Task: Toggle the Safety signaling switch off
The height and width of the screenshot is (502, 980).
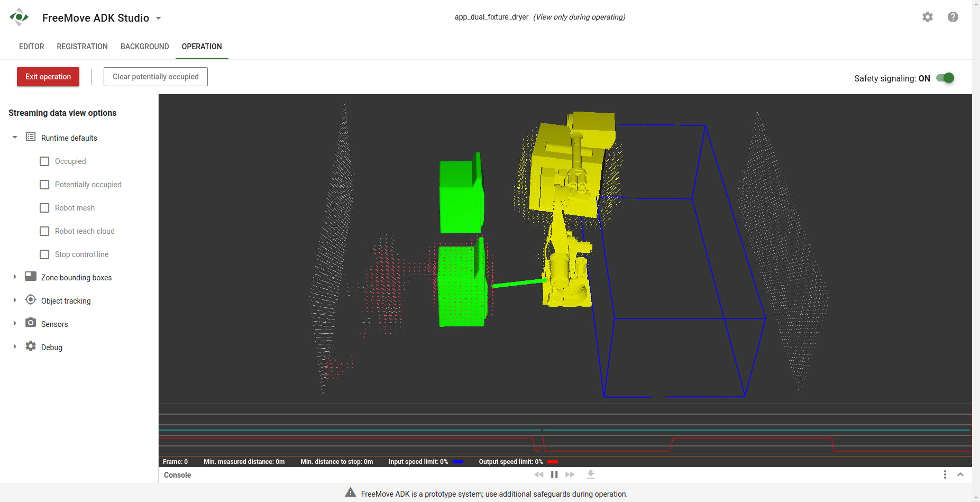Action: [x=945, y=78]
